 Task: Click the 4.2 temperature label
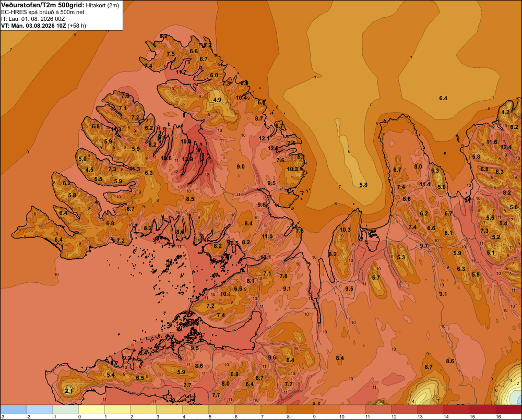click(505, 112)
